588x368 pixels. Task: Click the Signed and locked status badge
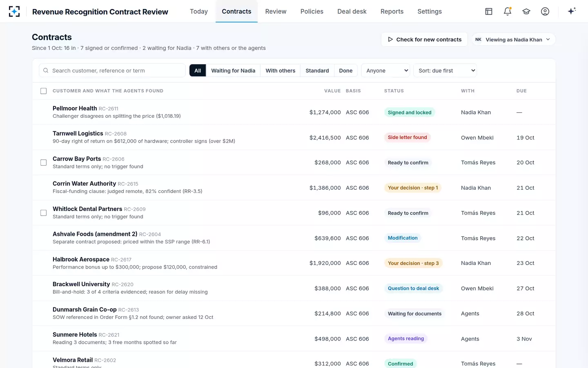click(x=410, y=112)
